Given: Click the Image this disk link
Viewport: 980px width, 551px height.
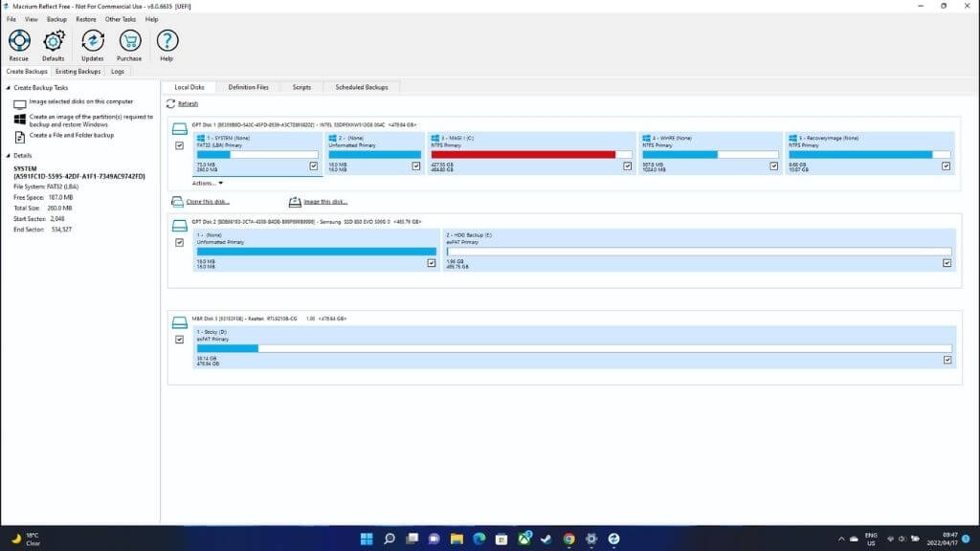Looking at the screenshot, I should point(325,202).
